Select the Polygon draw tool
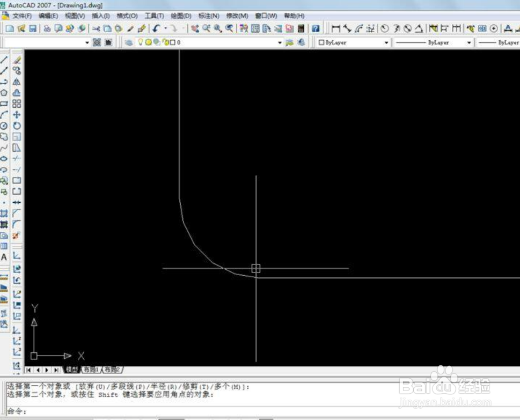 coord(4,93)
